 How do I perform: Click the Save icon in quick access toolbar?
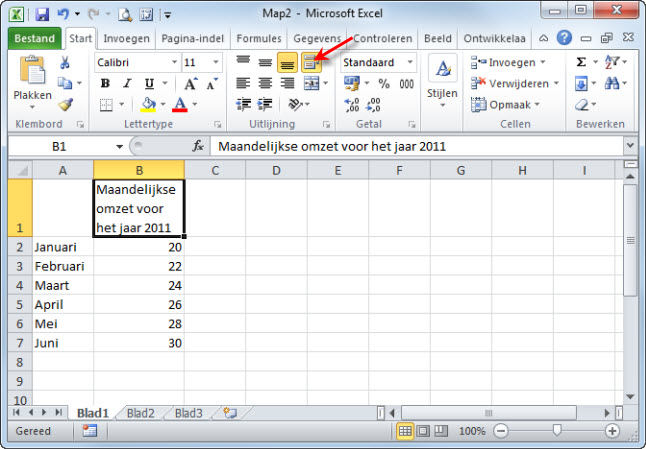[42, 14]
